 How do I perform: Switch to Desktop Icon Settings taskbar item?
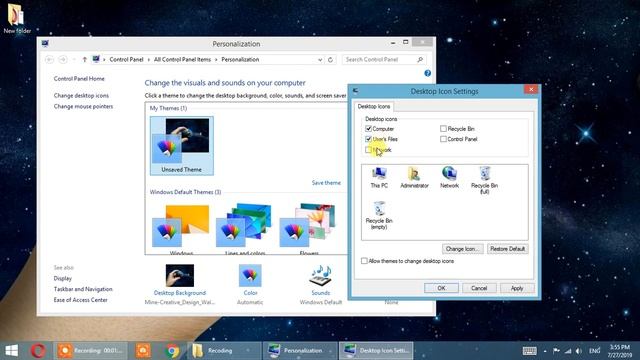point(376,351)
